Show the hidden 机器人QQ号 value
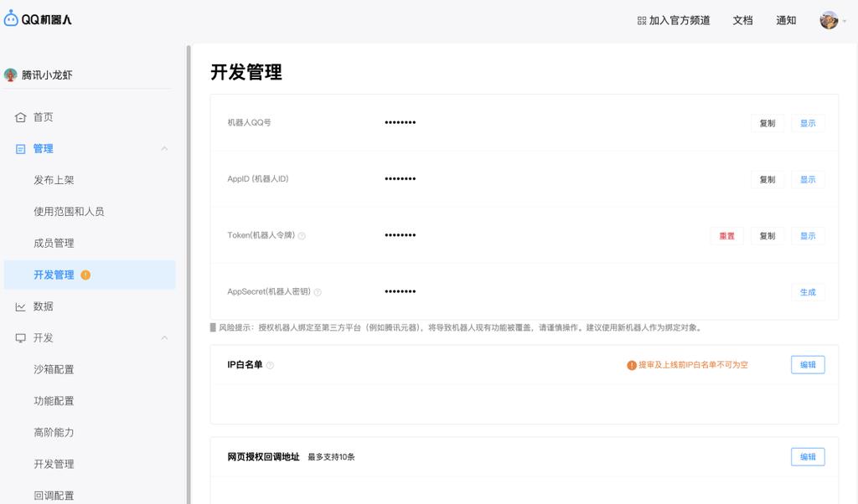 click(x=807, y=123)
